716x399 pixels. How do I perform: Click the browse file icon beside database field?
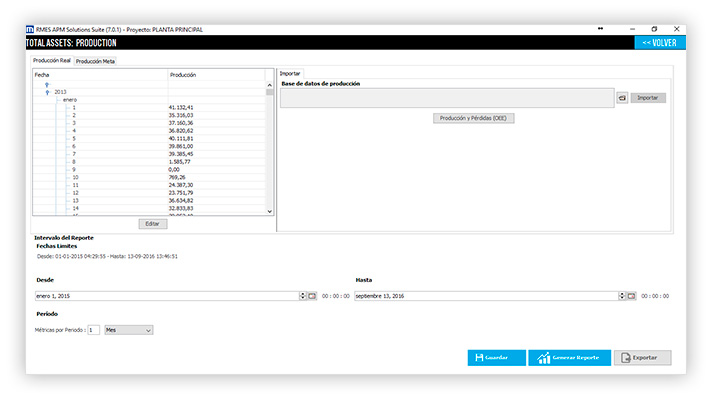coord(622,98)
